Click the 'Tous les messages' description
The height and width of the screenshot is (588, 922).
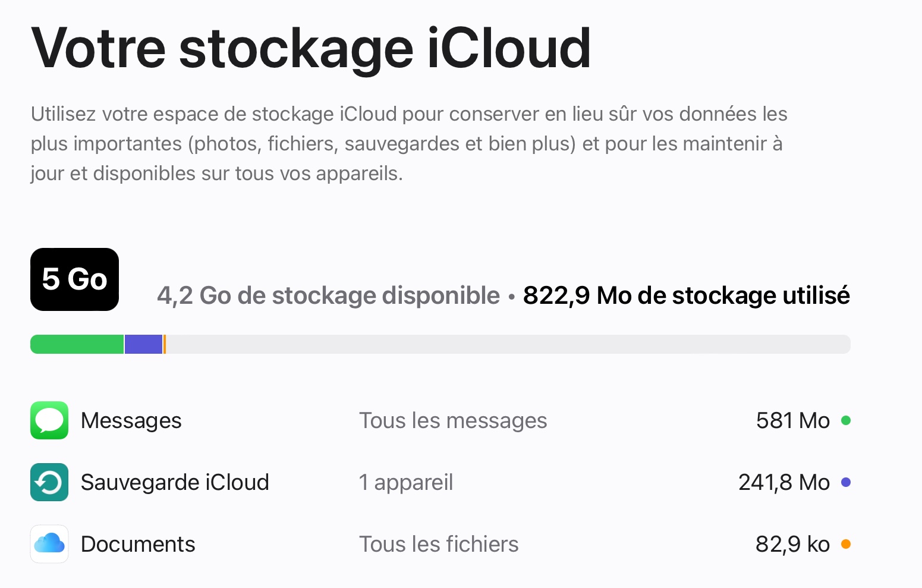click(x=453, y=420)
